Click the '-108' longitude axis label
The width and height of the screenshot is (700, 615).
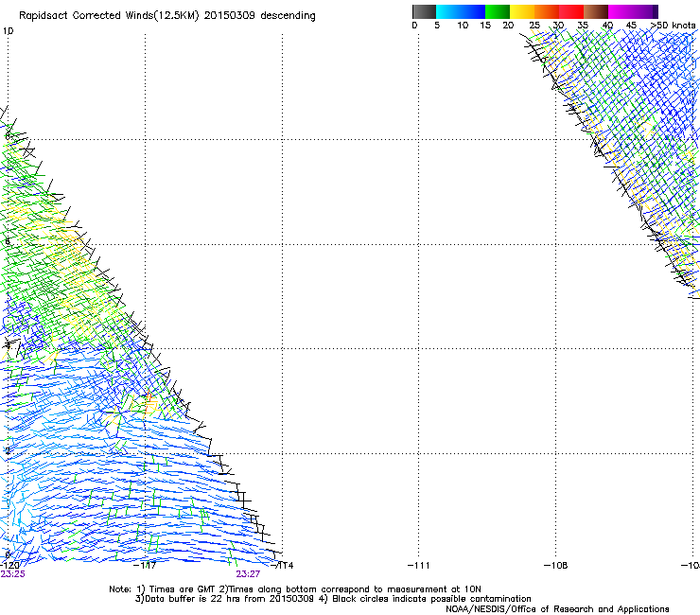[556, 566]
